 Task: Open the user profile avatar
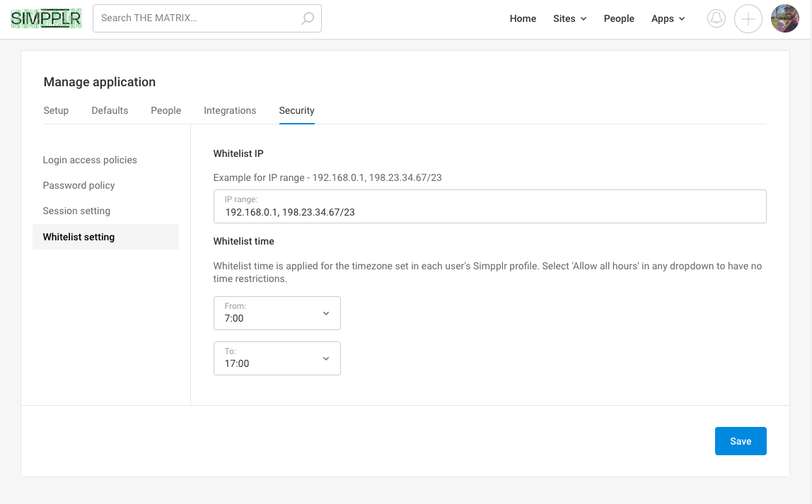point(784,18)
